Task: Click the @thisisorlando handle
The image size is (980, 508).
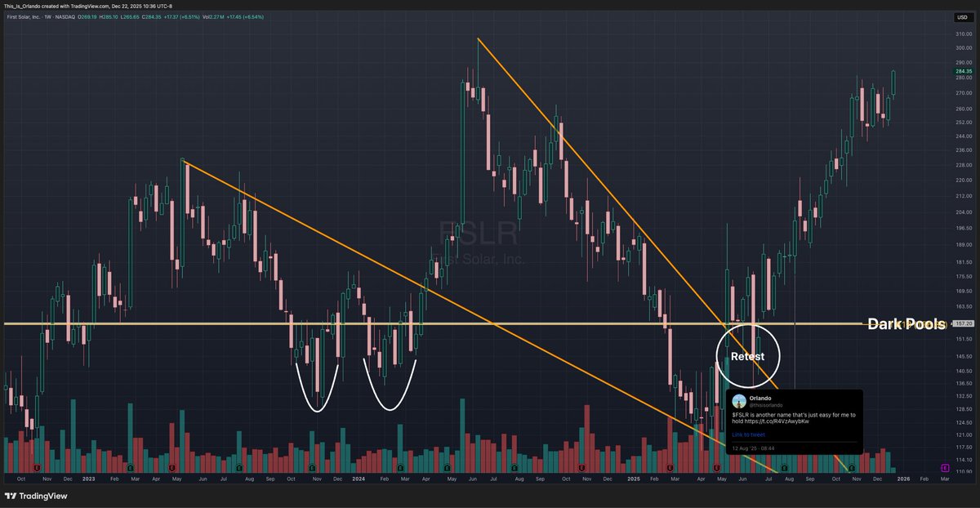Action: click(766, 405)
